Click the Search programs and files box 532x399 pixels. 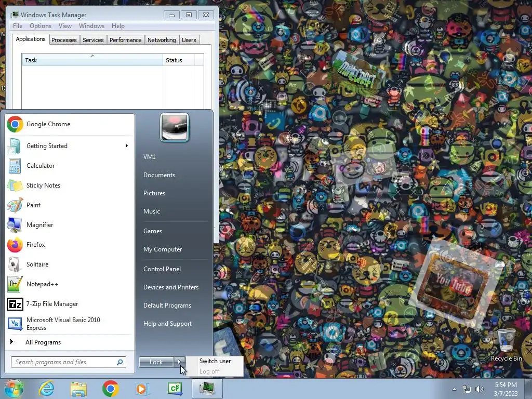tap(69, 362)
